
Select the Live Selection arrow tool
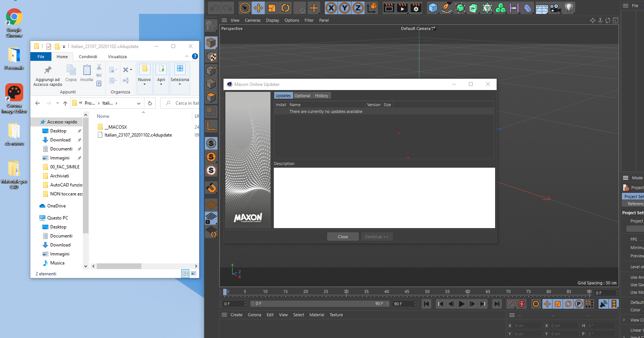pos(245,8)
